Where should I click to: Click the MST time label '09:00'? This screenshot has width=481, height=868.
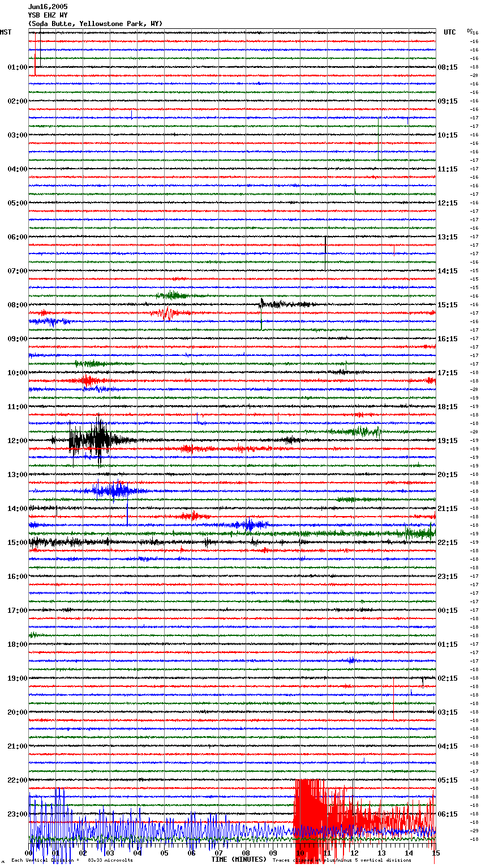click(x=17, y=339)
